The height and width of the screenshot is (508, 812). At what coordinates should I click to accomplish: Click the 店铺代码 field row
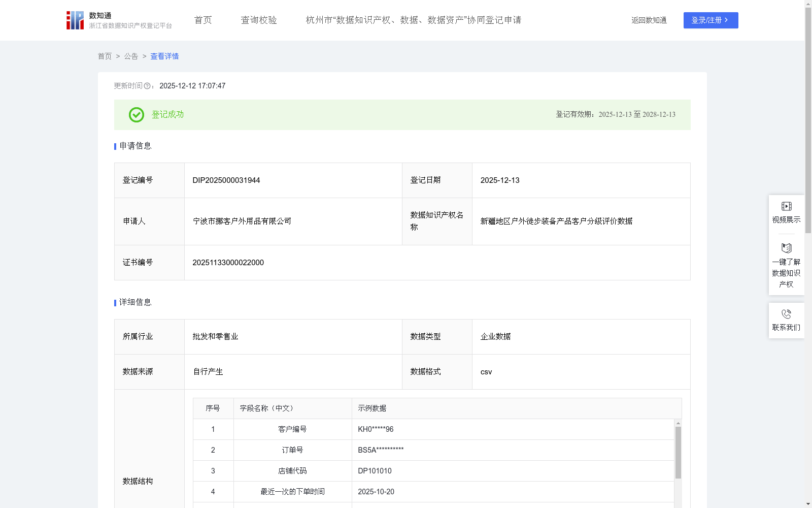pos(434,471)
